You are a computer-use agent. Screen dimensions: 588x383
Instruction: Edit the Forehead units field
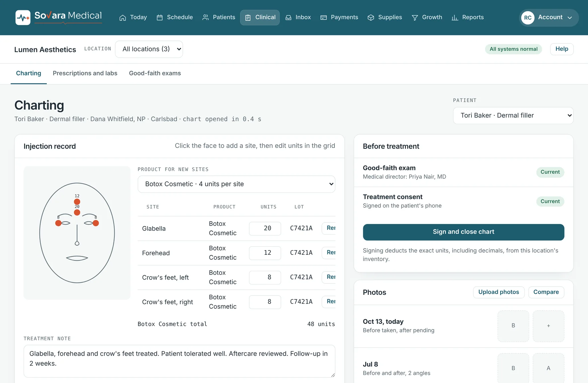tap(265, 253)
